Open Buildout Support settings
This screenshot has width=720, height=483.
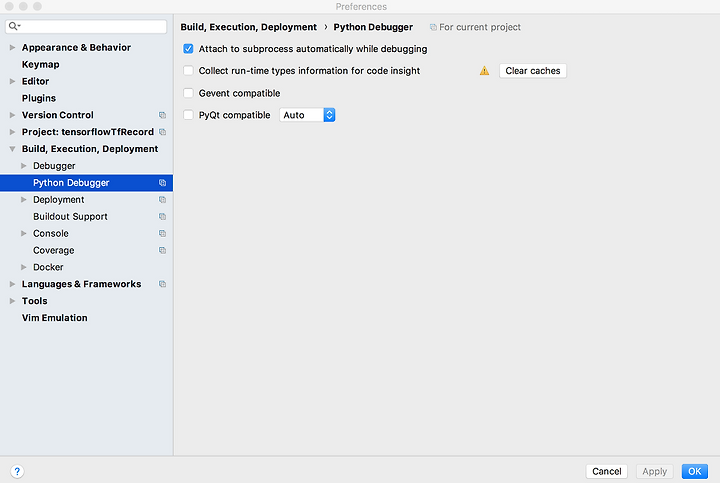[x=70, y=217]
